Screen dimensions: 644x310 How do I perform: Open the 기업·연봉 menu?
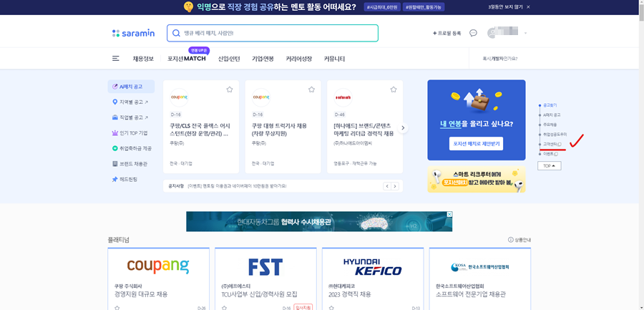263,59
